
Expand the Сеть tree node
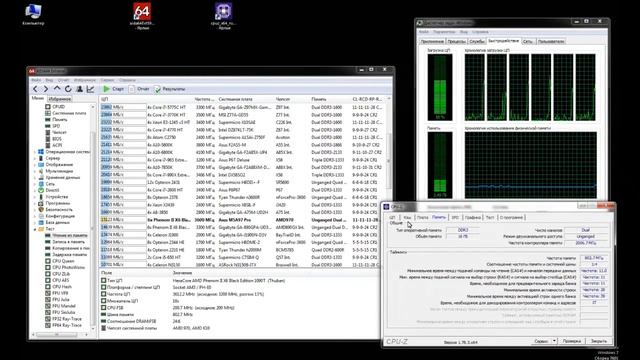click(35, 184)
